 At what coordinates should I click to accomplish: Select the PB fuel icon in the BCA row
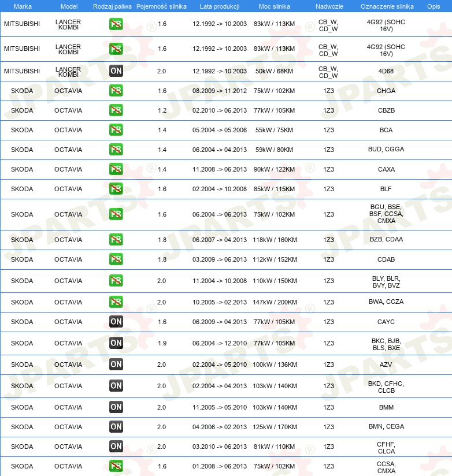(x=116, y=130)
